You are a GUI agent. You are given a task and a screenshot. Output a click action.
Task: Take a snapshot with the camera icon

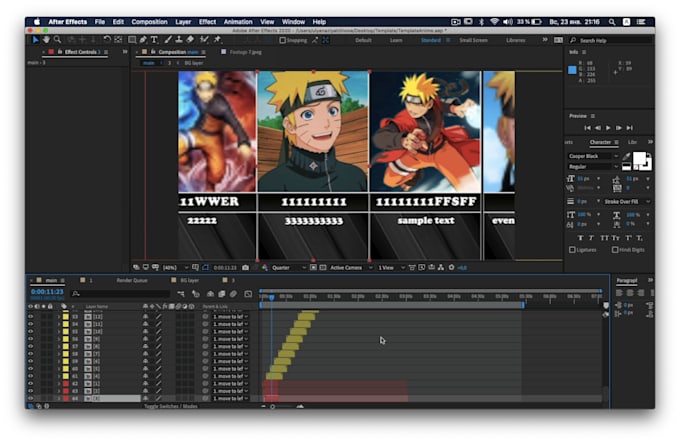pyautogui.click(x=245, y=268)
